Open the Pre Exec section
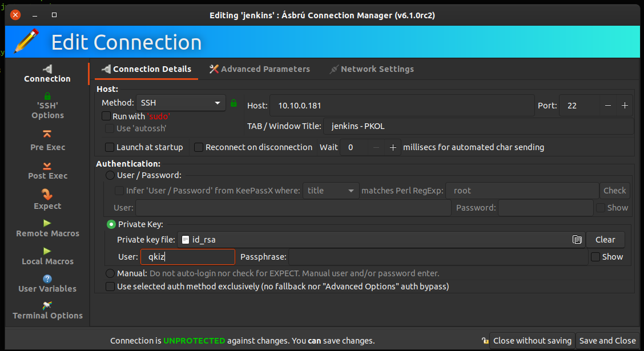Viewport: 644px width, 351px height. pos(47,143)
